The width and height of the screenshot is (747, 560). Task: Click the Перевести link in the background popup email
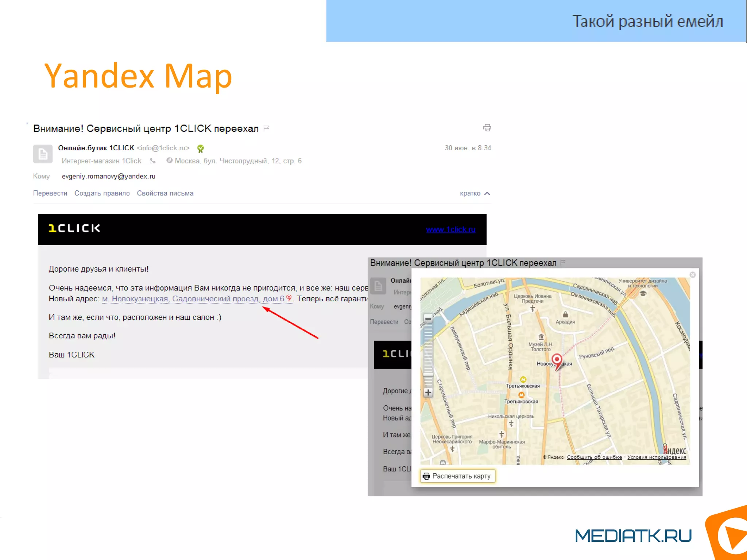pos(384,322)
